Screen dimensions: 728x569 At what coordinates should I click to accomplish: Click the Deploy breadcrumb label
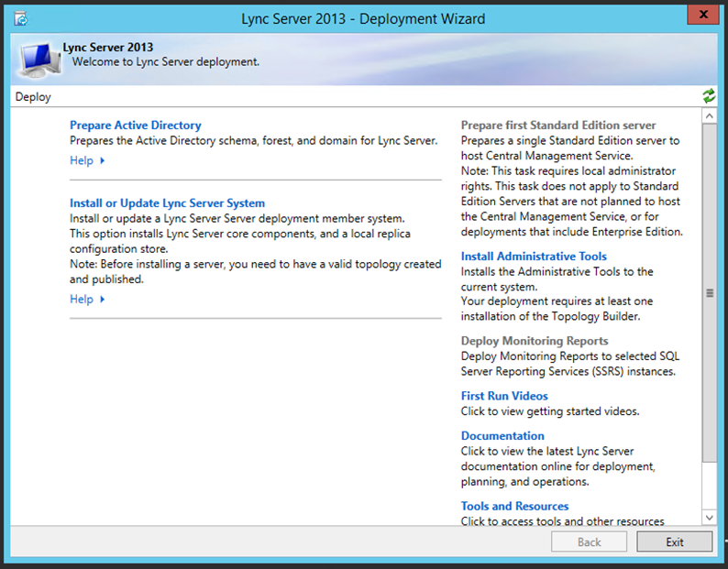coord(33,97)
